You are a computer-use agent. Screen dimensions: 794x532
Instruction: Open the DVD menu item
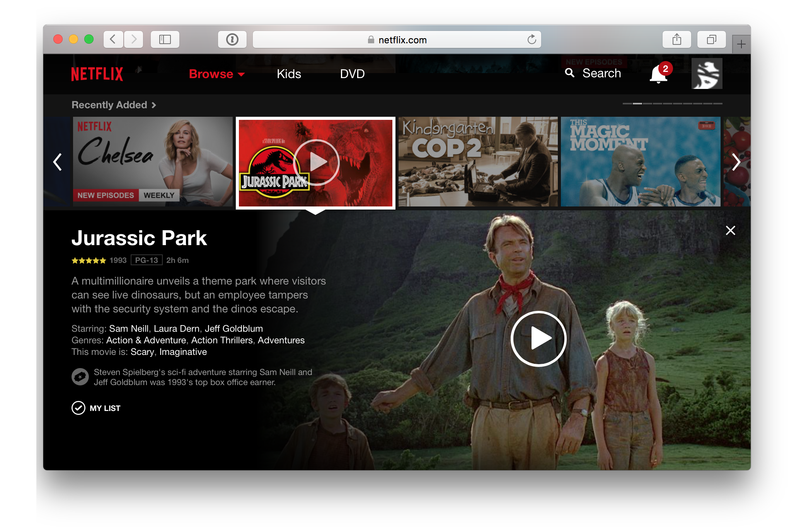point(352,74)
